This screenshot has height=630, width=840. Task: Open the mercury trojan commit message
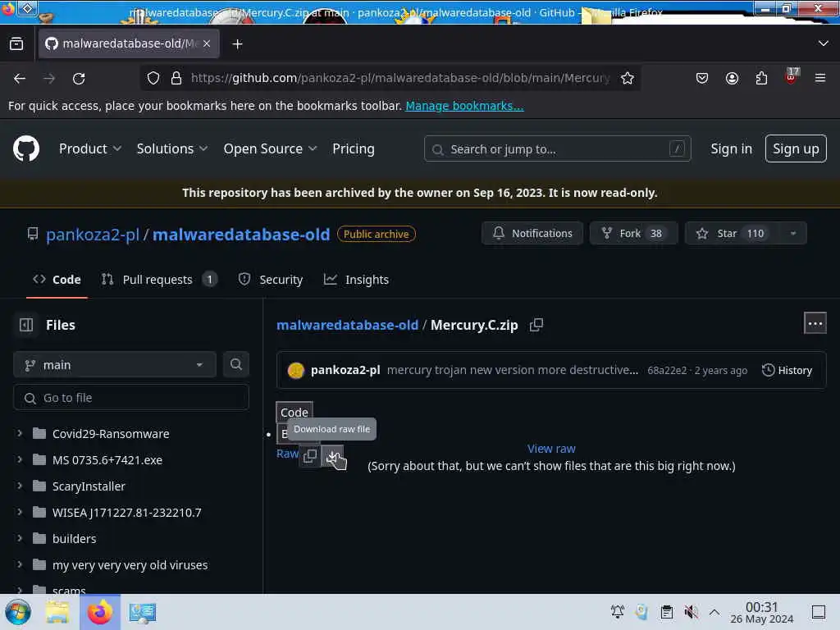pyautogui.click(x=513, y=370)
